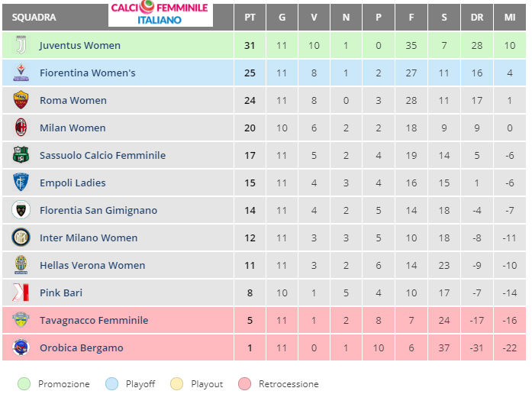The image size is (532, 404).
Task: Click the Calcio Femminile Italiano logo
Action: (160, 13)
